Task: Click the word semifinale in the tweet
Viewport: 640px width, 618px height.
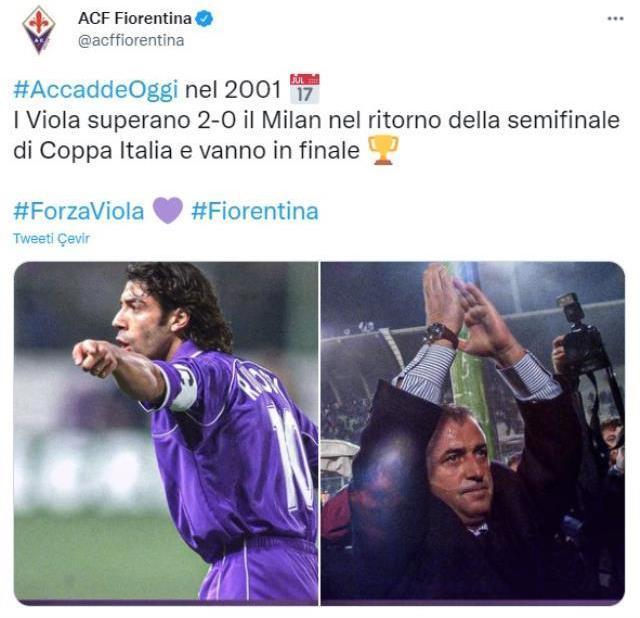Action: tap(564, 120)
